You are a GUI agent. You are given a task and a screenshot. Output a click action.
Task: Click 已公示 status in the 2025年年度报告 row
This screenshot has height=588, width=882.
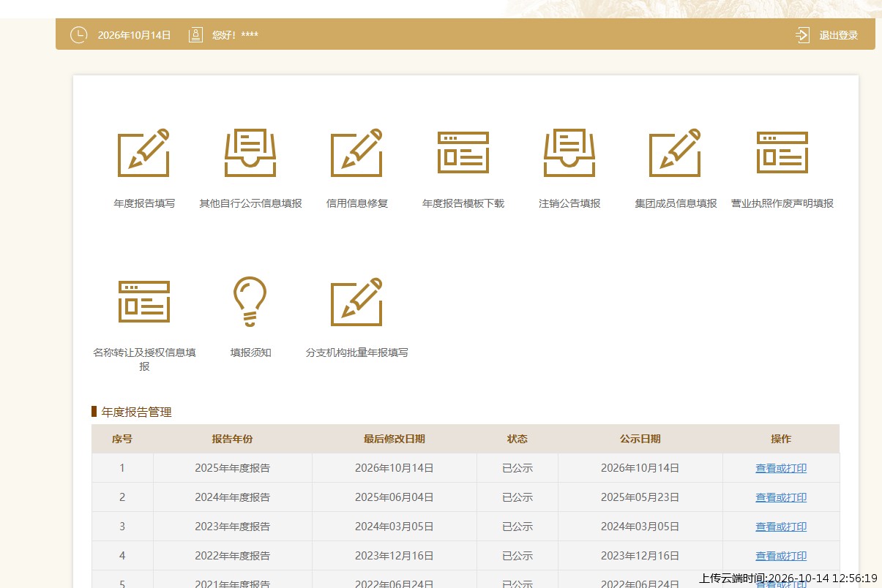(517, 468)
